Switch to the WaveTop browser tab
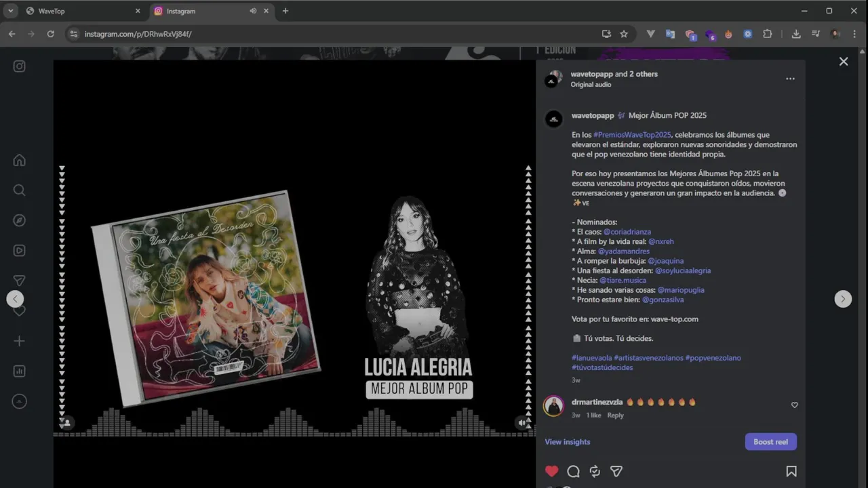868x488 pixels. tap(83, 11)
